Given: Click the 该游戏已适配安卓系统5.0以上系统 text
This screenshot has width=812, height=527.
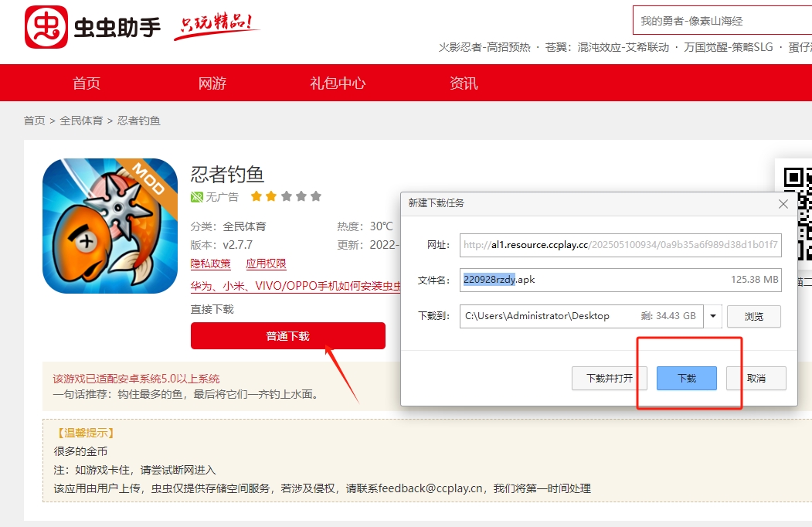Looking at the screenshot, I should 136,379.
